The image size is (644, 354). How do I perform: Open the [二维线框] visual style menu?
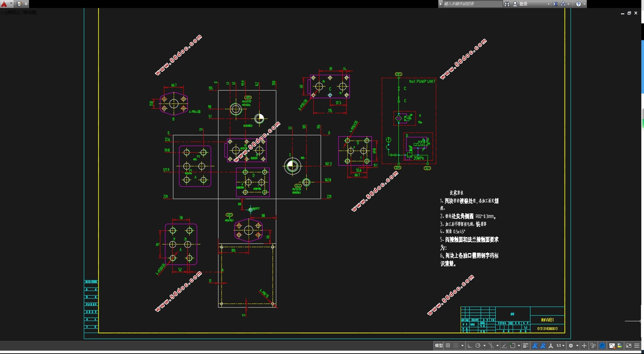tap(27, 12)
